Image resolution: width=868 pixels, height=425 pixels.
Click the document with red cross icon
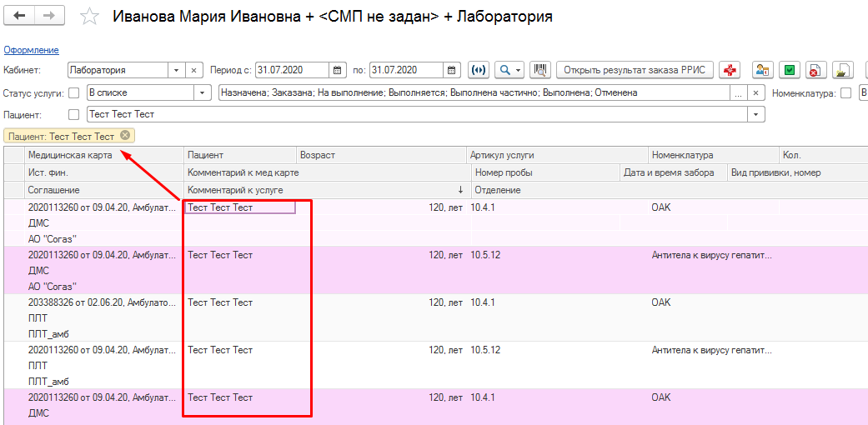[x=816, y=70]
